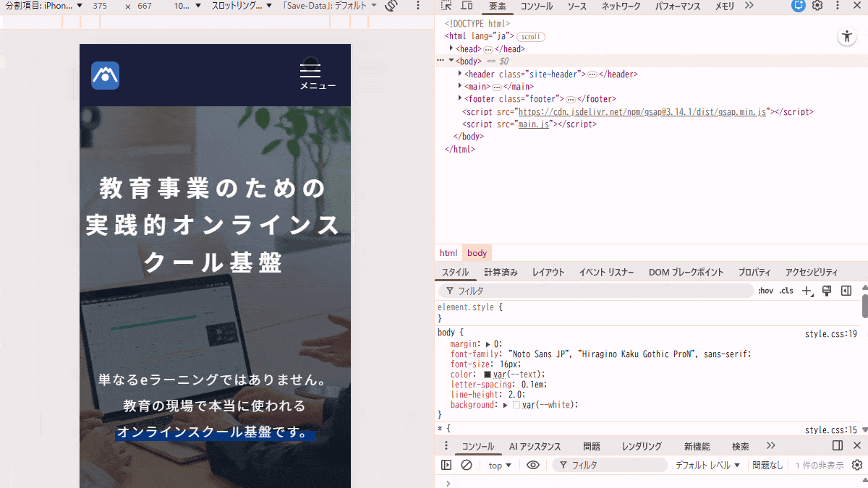Viewport: 868px width, 488px height.
Task: Open the デフォルト レベル log level dropdown
Action: (x=708, y=465)
